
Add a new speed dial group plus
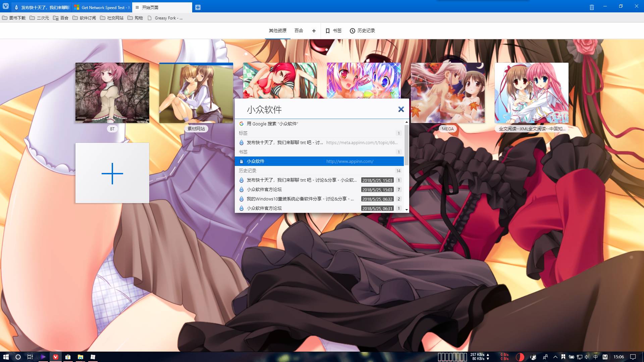(x=314, y=31)
